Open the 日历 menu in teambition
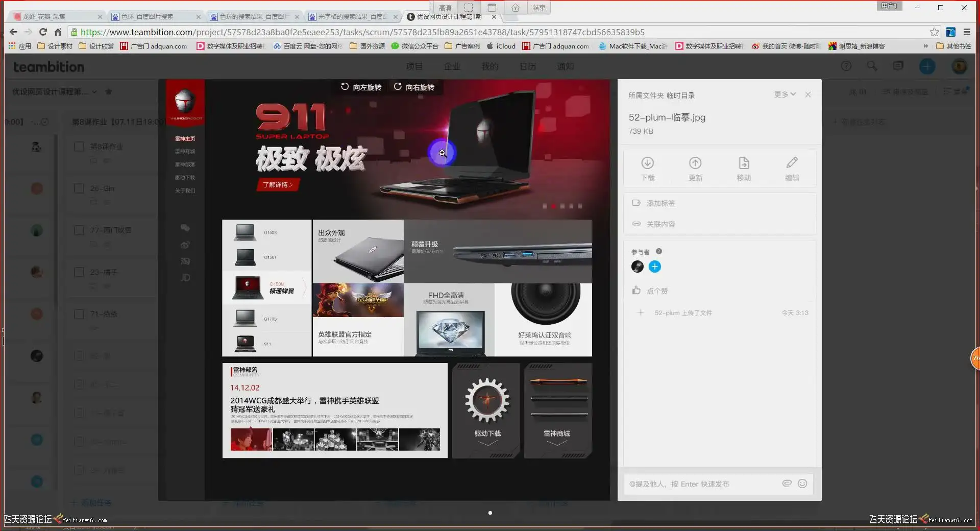The height and width of the screenshot is (531, 980). point(528,66)
